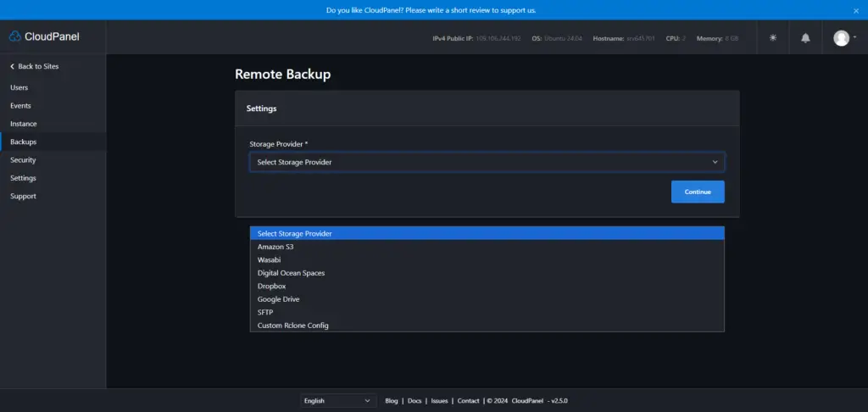Screen dimensions: 868x412
Task: Click the Storage Provider select box
Action: click(x=487, y=162)
